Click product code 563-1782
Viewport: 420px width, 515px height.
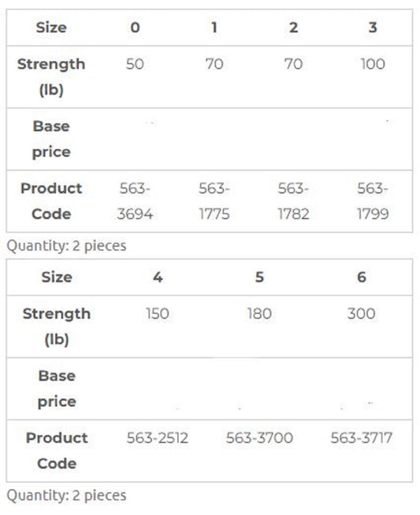click(x=293, y=201)
